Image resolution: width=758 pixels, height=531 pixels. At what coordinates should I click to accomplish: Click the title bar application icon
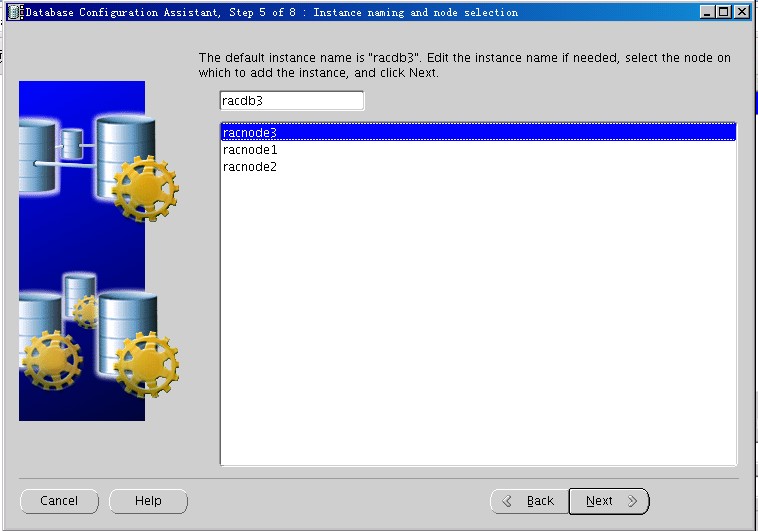coord(15,12)
